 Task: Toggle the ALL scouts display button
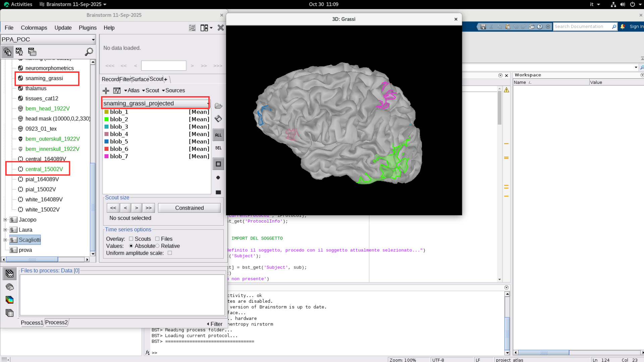coord(218,135)
